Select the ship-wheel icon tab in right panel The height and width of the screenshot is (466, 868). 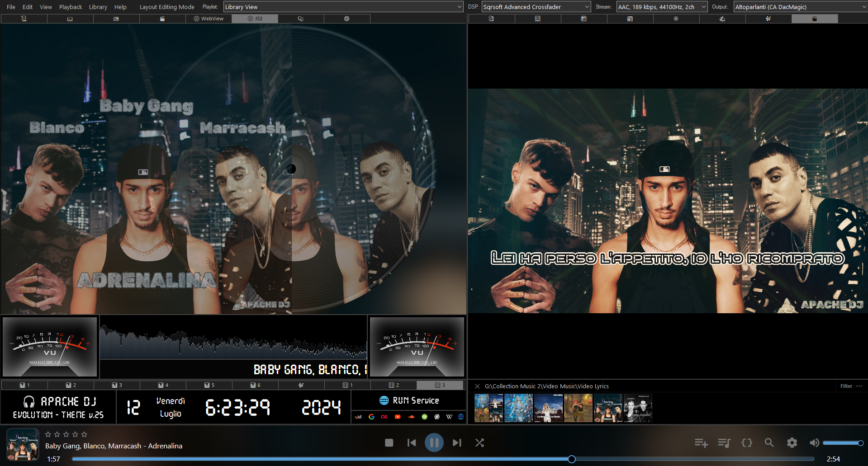click(676, 19)
